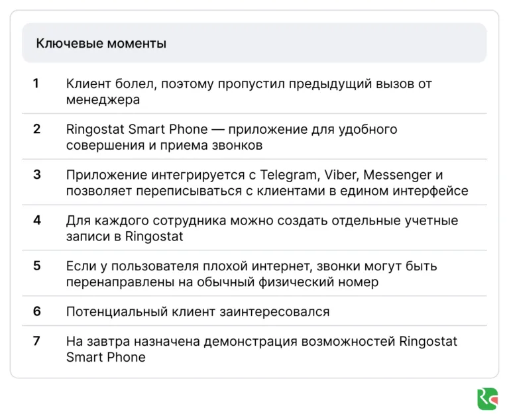The width and height of the screenshot is (509, 420).
Task: Click "Потенциальный клиент заинтересовался" text
Action: 198,311
